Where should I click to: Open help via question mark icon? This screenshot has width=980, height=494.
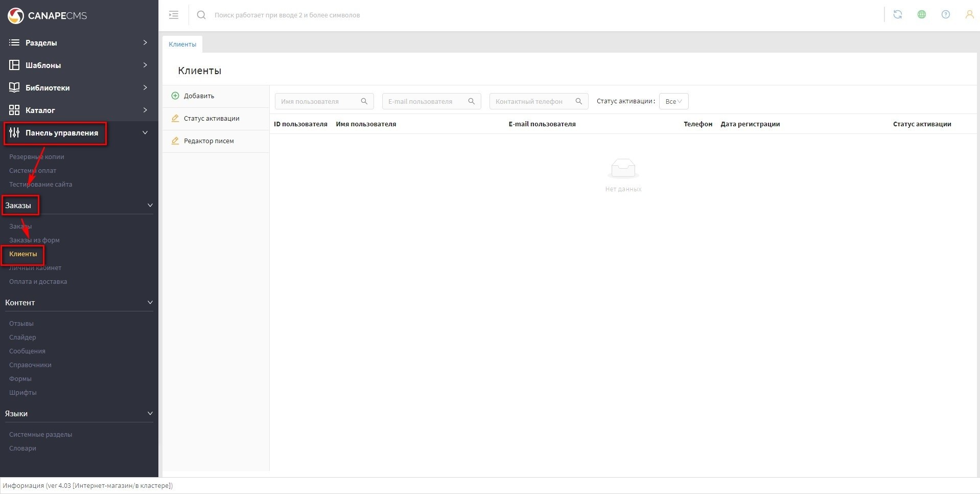click(x=945, y=15)
